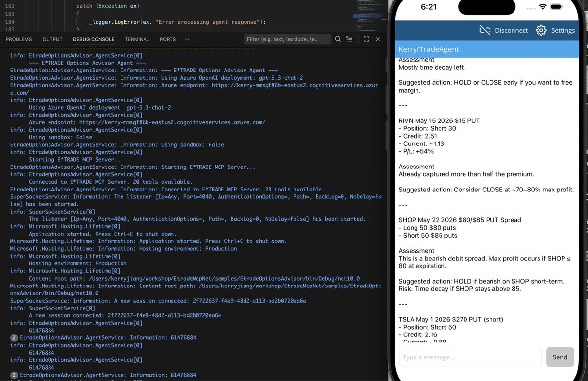Click the "Application started" log line
The height and width of the screenshot is (381, 588).
pyautogui.click(x=103, y=234)
